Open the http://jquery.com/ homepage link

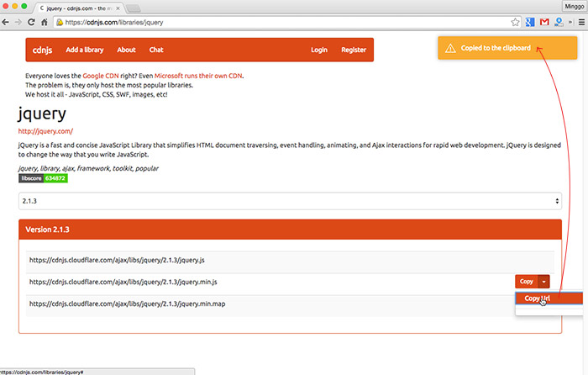45,131
